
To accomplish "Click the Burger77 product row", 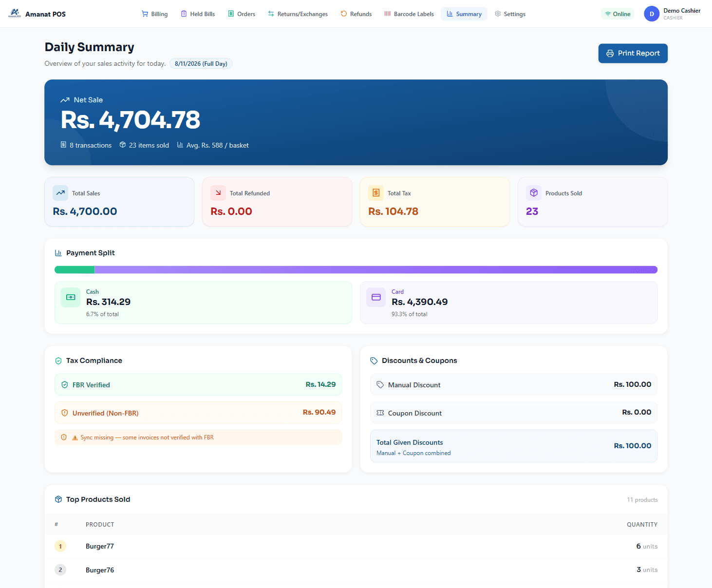I will point(356,546).
